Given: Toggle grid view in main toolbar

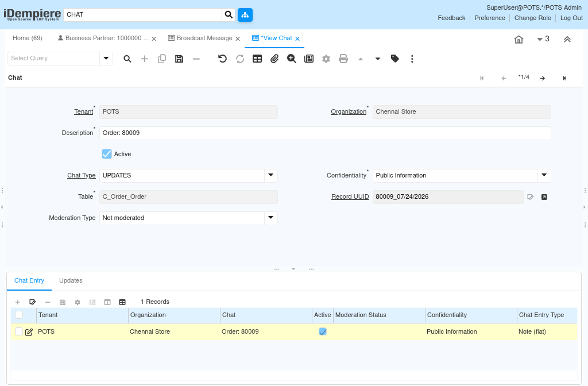Looking at the screenshot, I should point(257,59).
